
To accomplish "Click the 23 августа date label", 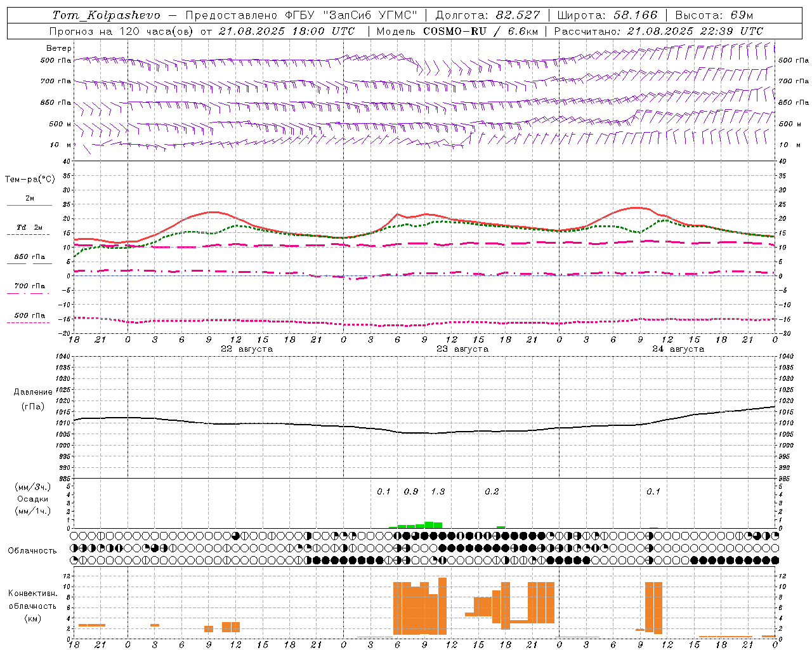I will coord(462,349).
